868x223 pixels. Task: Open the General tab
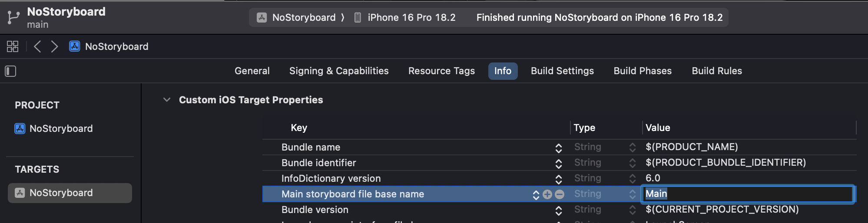252,71
